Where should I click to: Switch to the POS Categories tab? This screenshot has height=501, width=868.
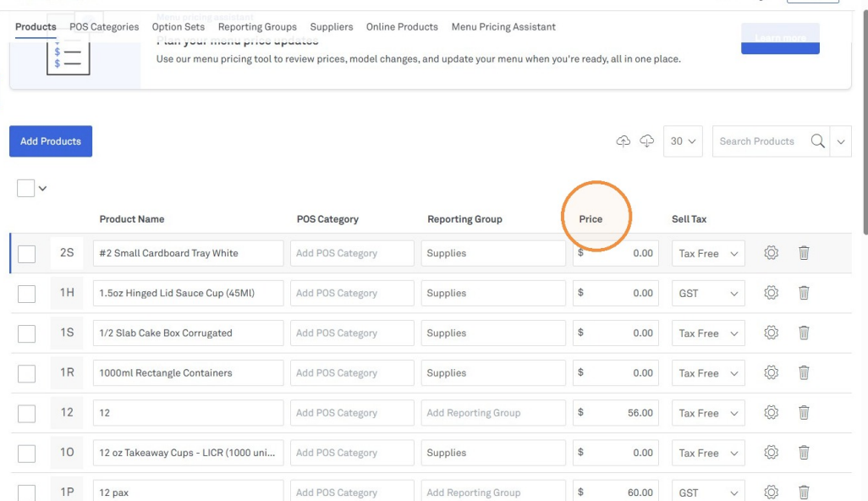[104, 26]
